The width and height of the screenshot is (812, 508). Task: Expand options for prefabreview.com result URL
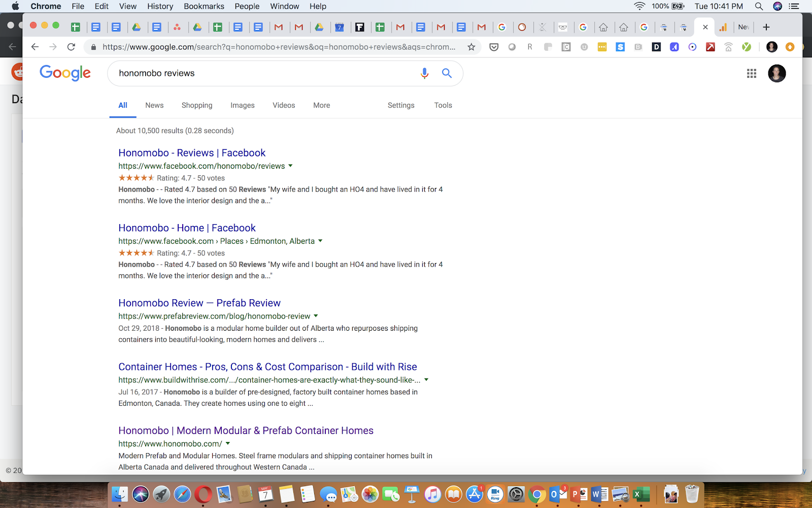[316, 316]
